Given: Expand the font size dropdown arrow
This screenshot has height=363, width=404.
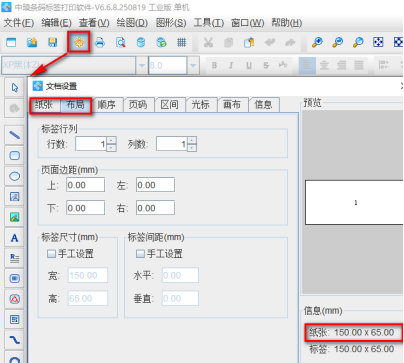Looking at the screenshot, I should click(193, 65).
